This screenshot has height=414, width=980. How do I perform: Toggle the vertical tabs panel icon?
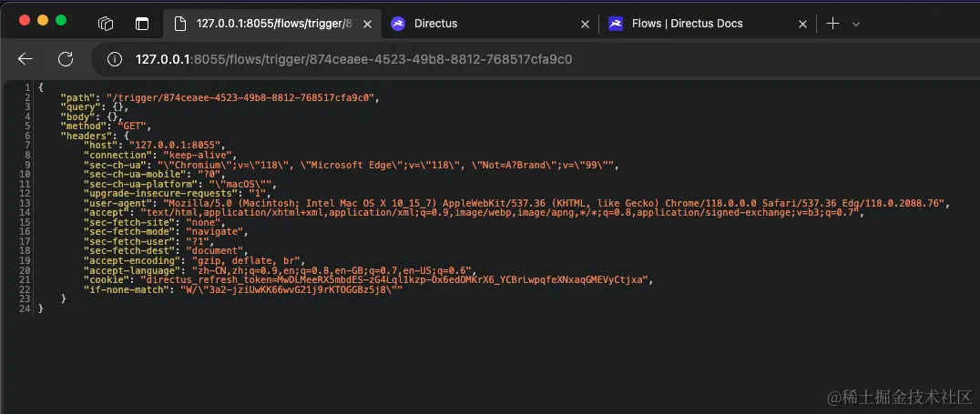pos(142,24)
